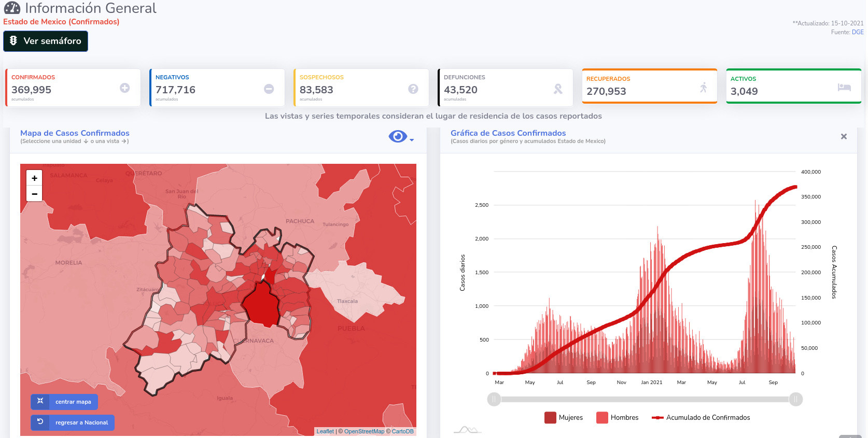Expand the dropdown caret next to eye icon
868x438 pixels.
[x=412, y=140]
